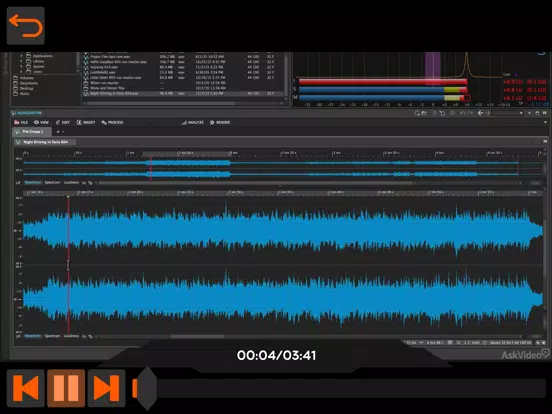
Task: Click the undo arrow in title toolbar
Action: 463,113
